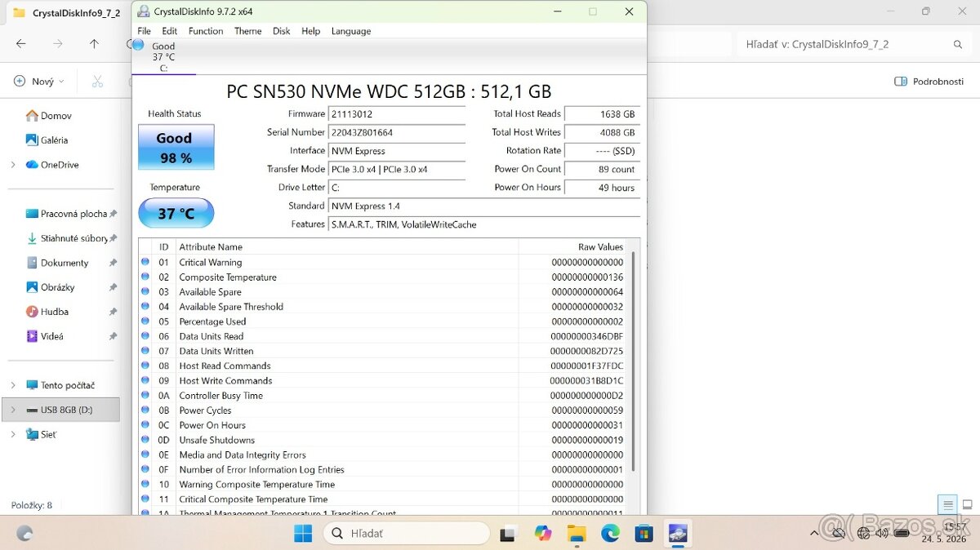Select the Data Units Written row
The height and width of the screenshot is (550, 980).
[384, 351]
